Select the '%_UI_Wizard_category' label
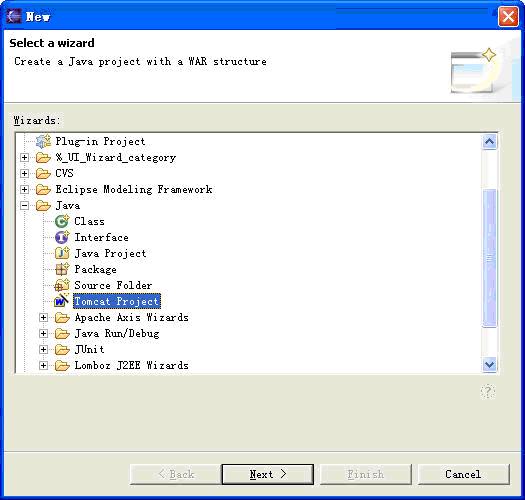This screenshot has height=500, width=525. click(116, 157)
